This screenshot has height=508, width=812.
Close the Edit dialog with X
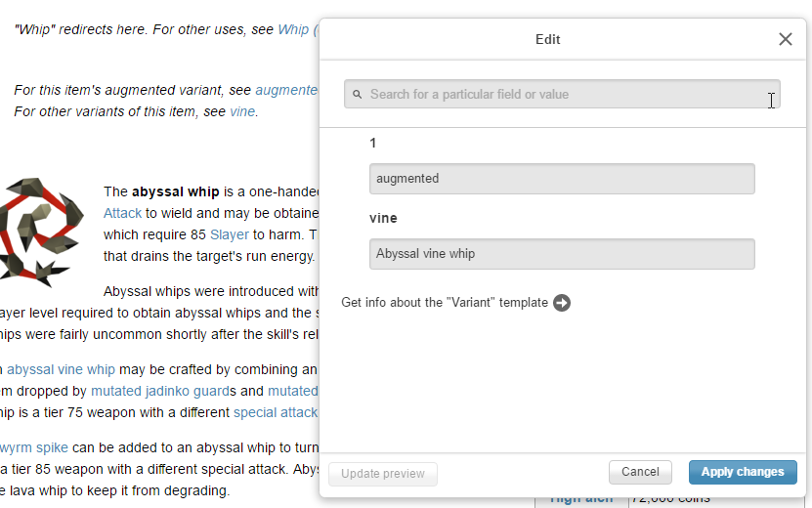tap(786, 39)
